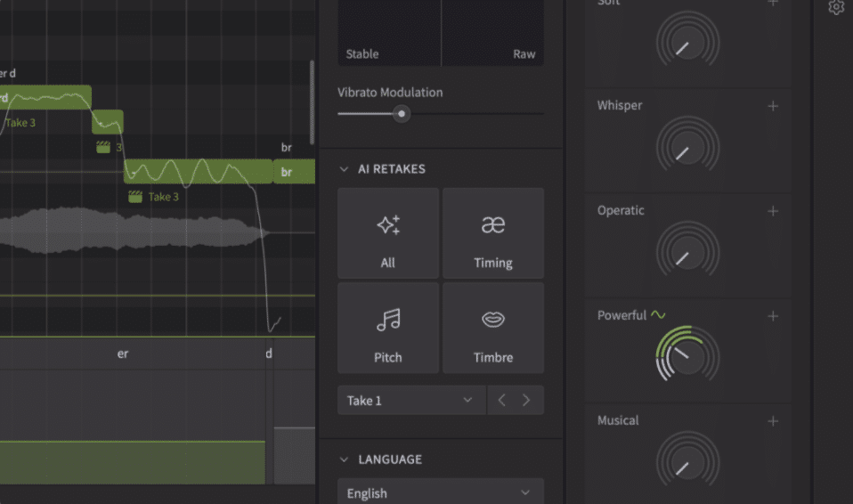The image size is (853, 504).
Task: Click the clapperboard icon labeled 3
Action: (103, 147)
